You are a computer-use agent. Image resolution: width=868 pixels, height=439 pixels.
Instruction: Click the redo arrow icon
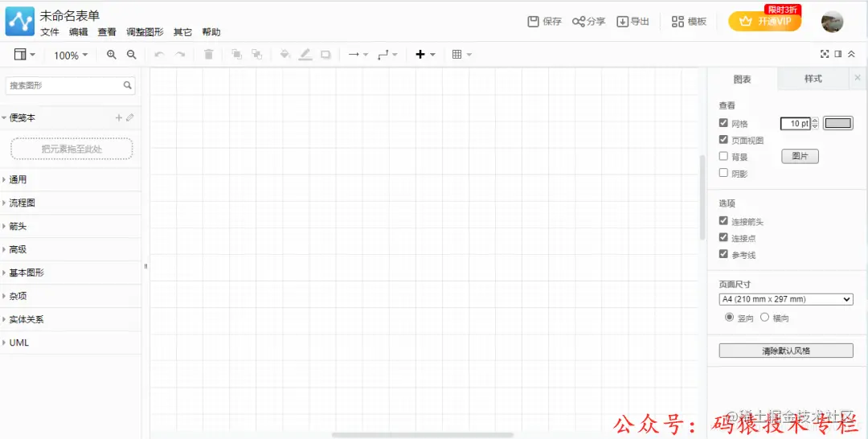[x=180, y=54]
